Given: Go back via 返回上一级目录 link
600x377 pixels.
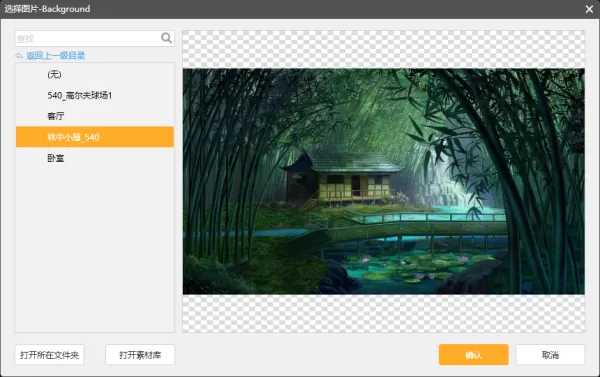Looking at the screenshot, I should pyautogui.click(x=55, y=56).
